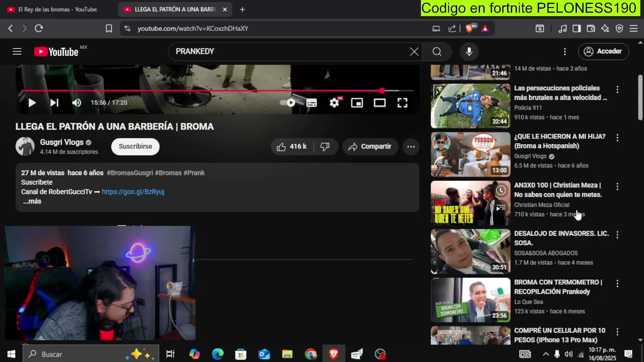Open the persecuciones policiales video thumbnail
Screen dimensions: 644x362
click(470, 106)
